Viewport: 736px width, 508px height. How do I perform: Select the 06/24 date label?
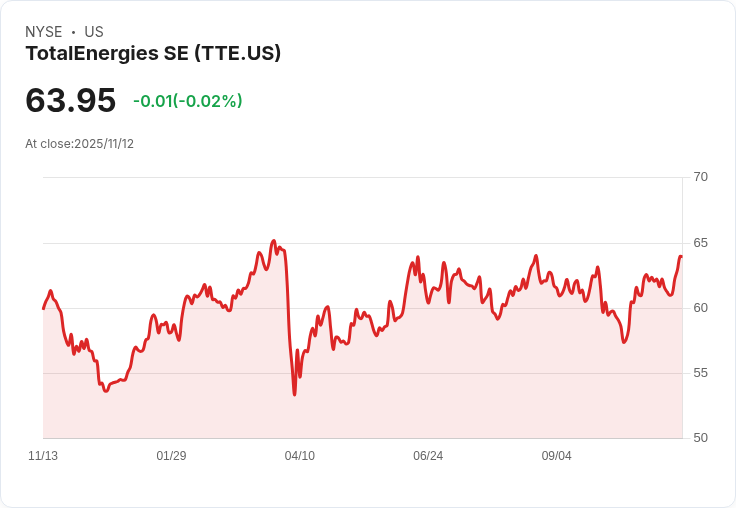point(428,455)
